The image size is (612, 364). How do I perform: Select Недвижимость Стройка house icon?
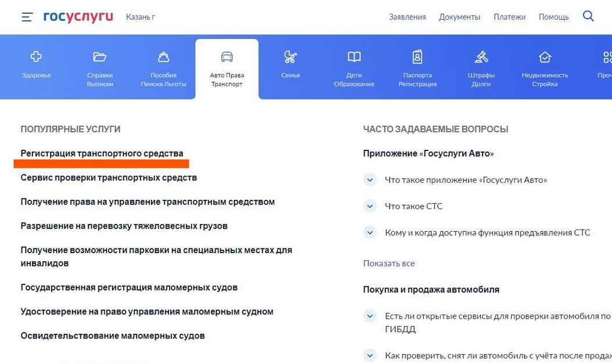pyautogui.click(x=545, y=57)
